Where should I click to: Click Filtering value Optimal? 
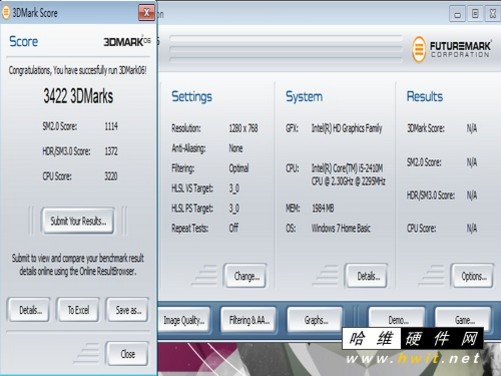click(x=239, y=168)
